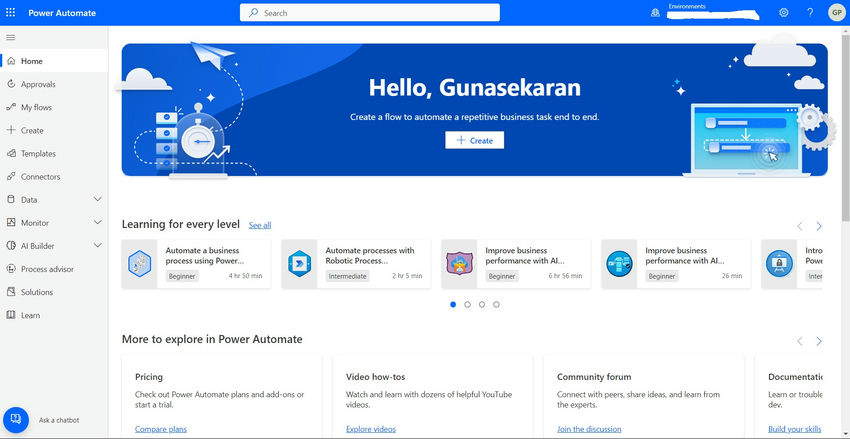Expand the AI Builder menu chevron
Viewport: 850px width, 439px height.
point(98,246)
